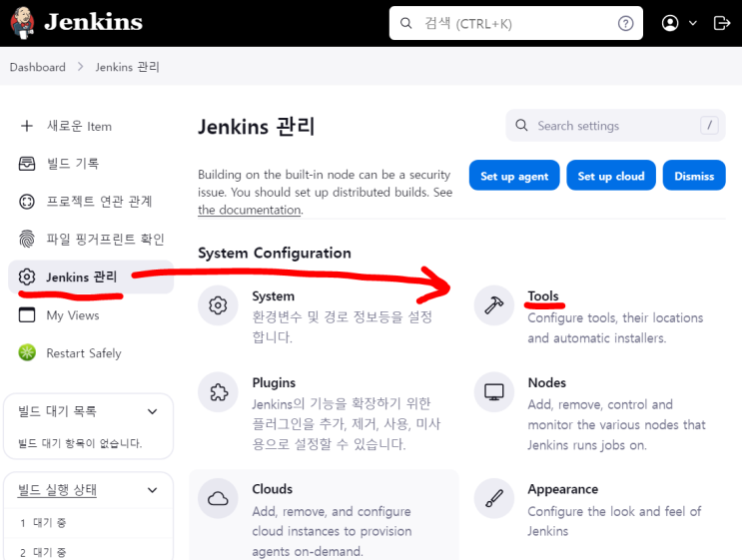Open search help question mark icon
Viewport: 742px width, 560px height.
point(625,23)
